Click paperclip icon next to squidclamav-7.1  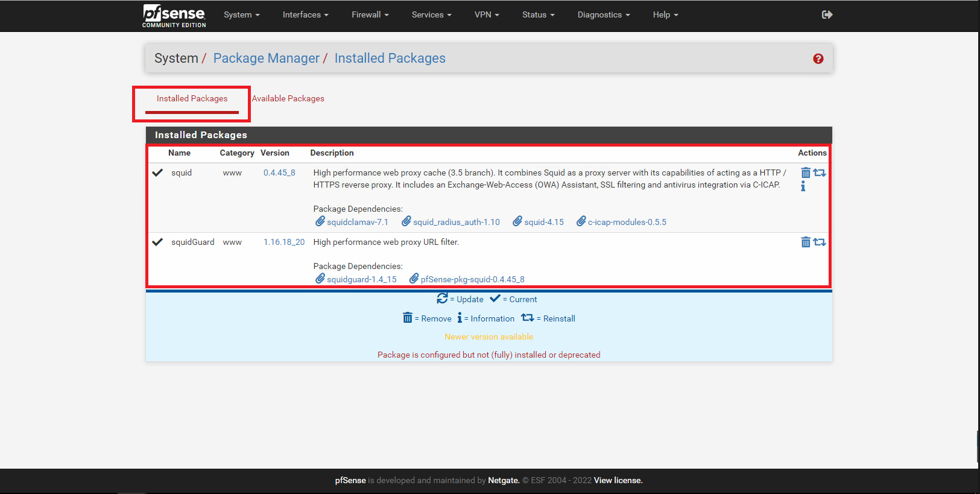[320, 221]
